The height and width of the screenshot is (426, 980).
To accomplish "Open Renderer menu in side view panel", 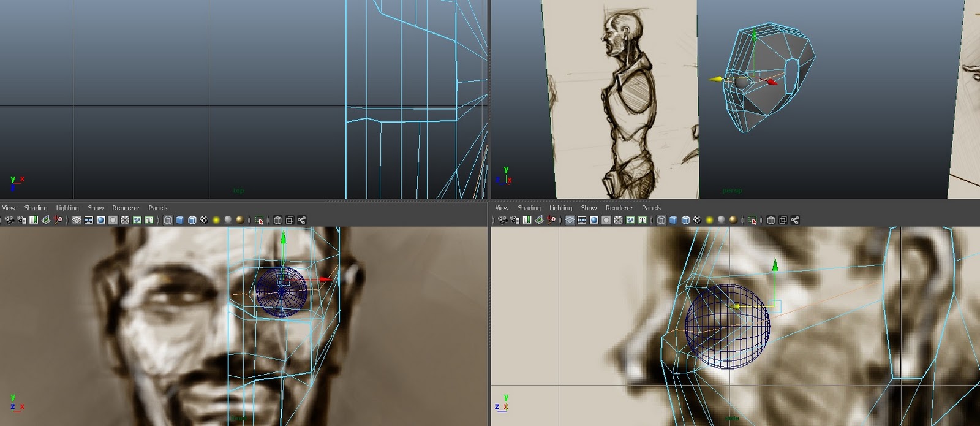I will point(619,208).
